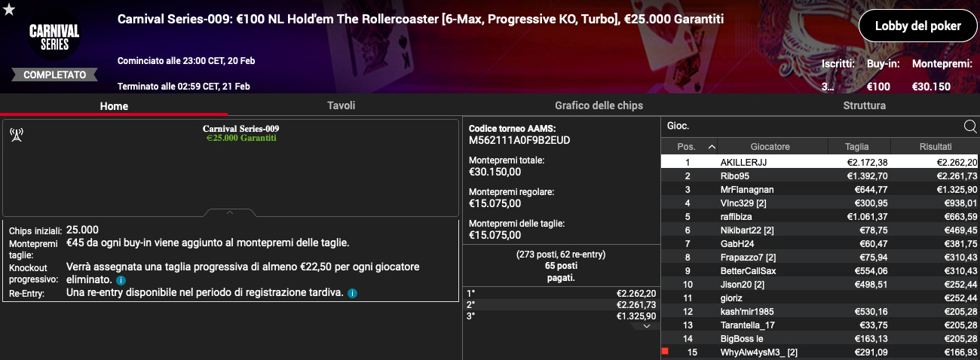Expand the prize payouts list chevron
The width and height of the screenshot is (980, 360).
pos(646,326)
